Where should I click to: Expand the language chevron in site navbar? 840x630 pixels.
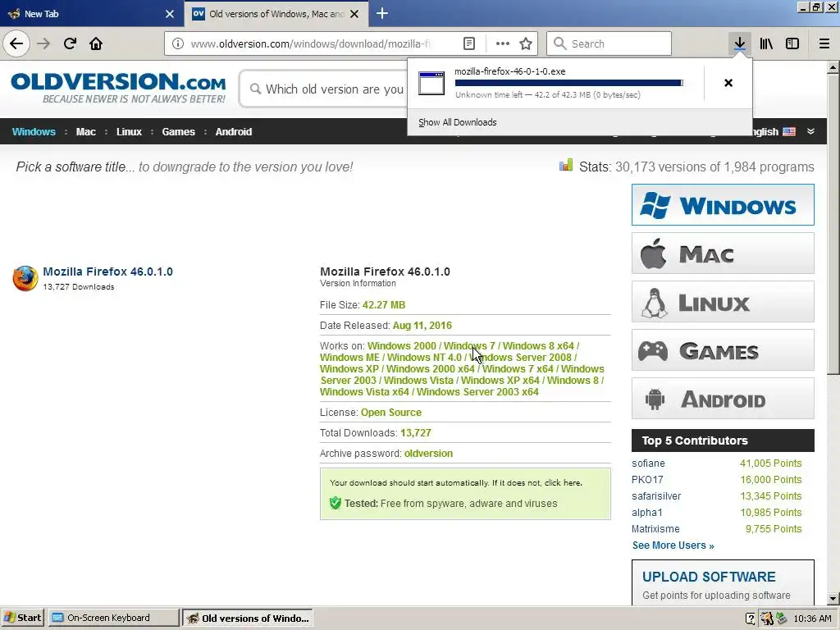810,132
